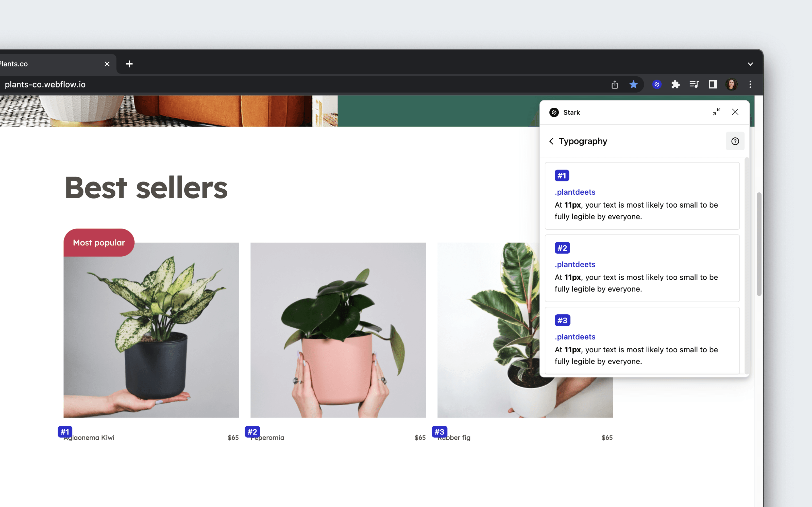The image size is (812, 507).
Task: Click the .plantdeets link in issue #1
Action: (x=575, y=192)
